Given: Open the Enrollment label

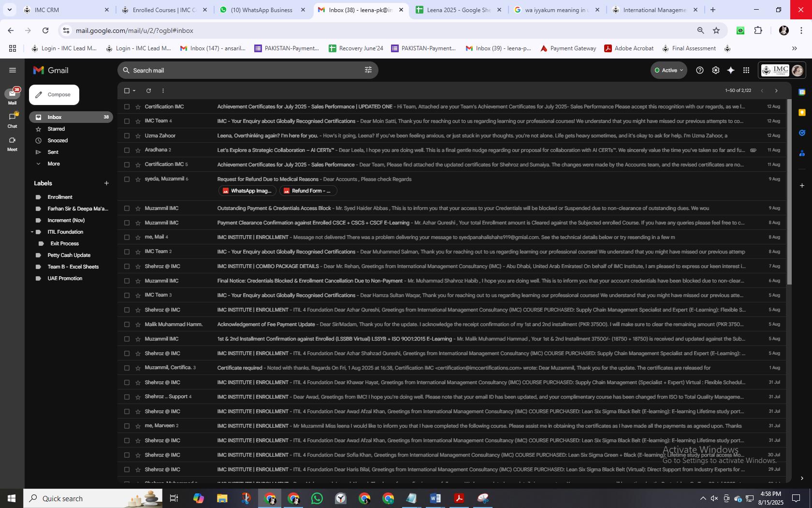Looking at the screenshot, I should coord(60,197).
